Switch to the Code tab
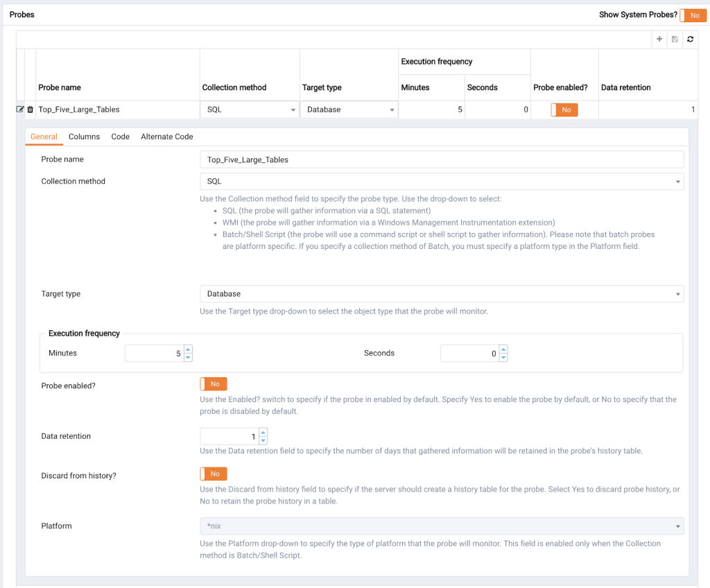 coord(120,137)
